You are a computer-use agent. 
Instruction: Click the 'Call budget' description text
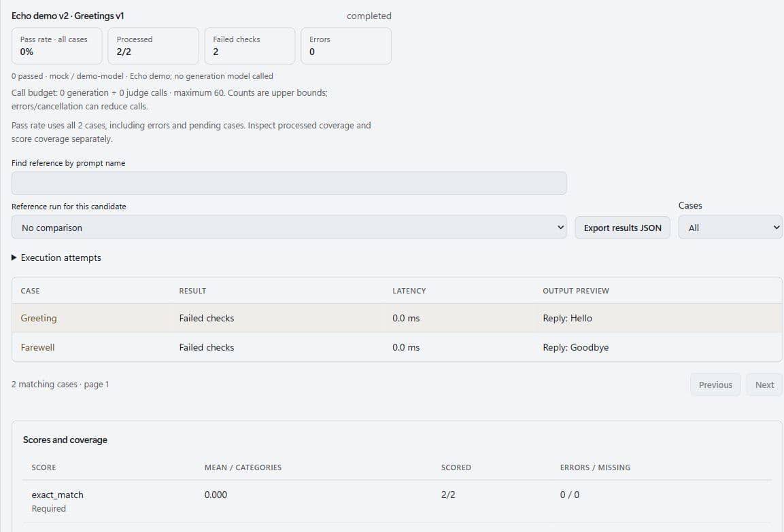[169, 99]
